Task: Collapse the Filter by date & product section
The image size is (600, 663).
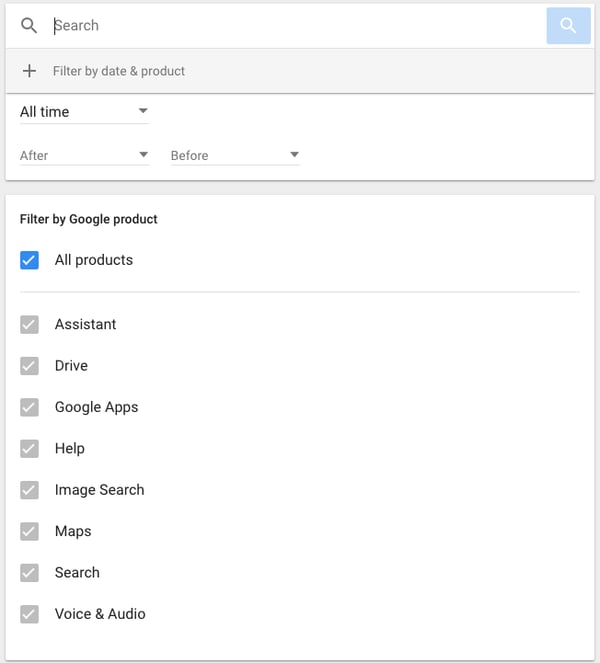Action: coord(119,71)
